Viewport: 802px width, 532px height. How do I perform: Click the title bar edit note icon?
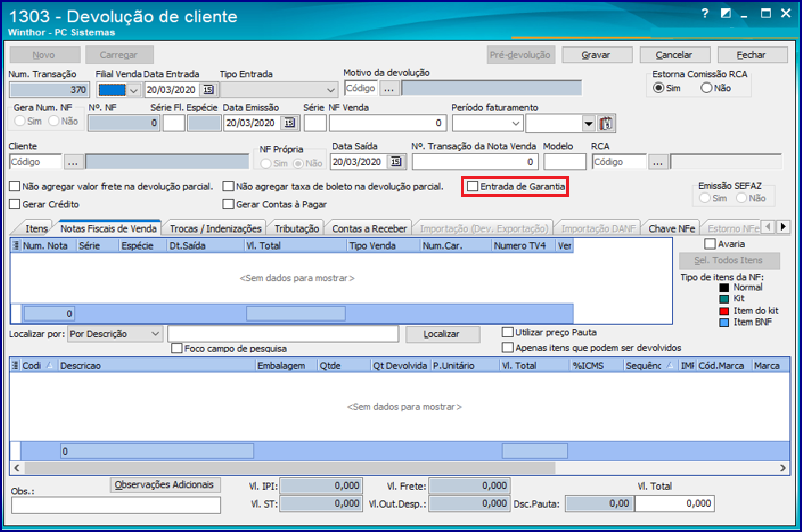click(x=726, y=13)
